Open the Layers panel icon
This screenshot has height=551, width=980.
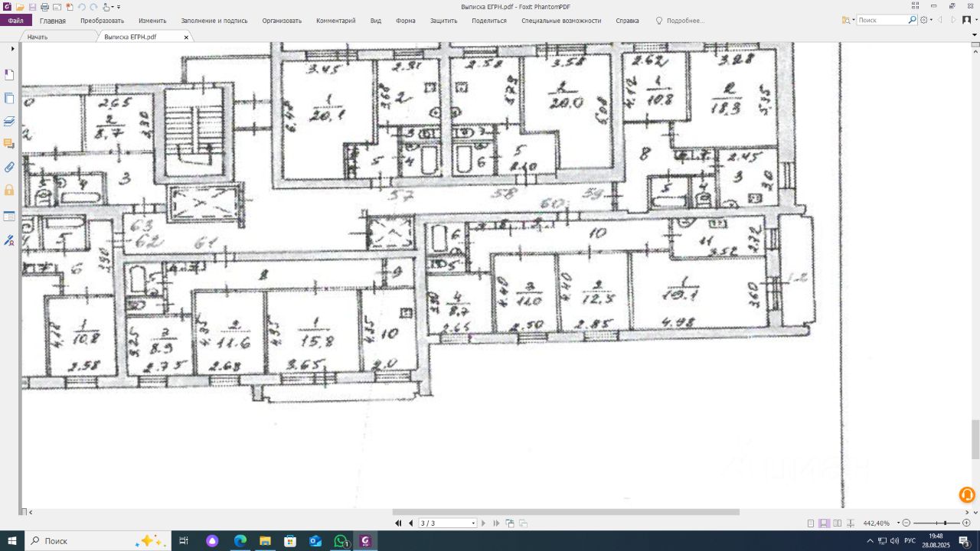(x=10, y=121)
